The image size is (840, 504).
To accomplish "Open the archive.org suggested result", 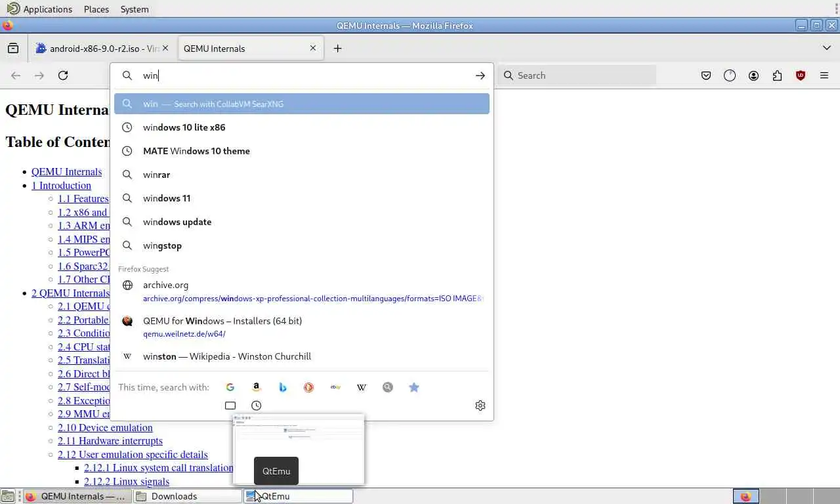I will pos(302,291).
